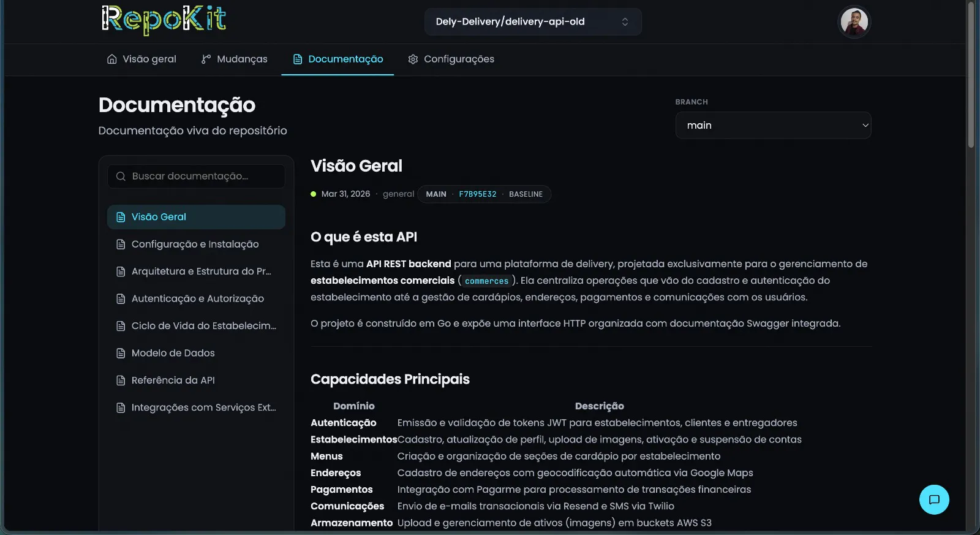Click the home icon beside Visão geral

112,59
